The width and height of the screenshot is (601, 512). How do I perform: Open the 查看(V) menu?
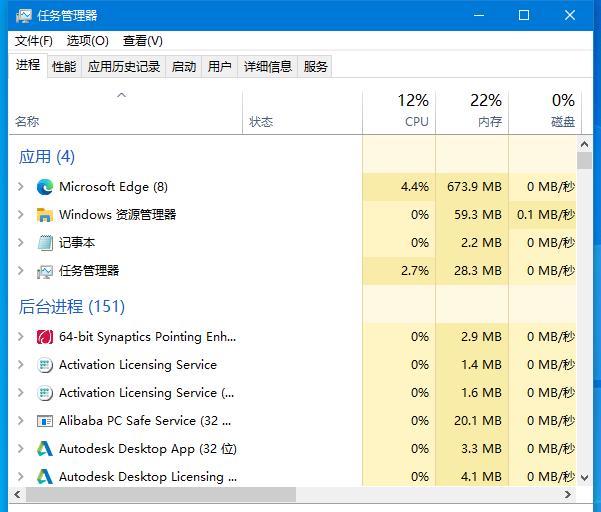click(x=143, y=41)
